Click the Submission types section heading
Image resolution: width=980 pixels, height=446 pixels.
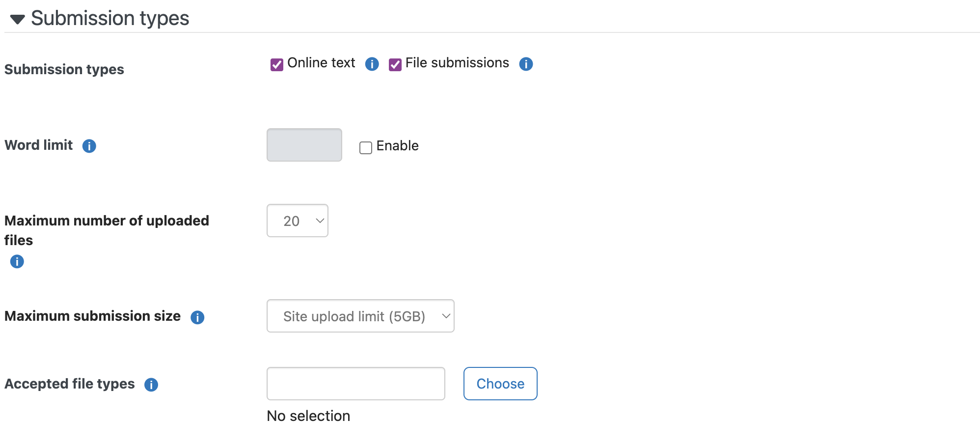pyautogui.click(x=110, y=18)
